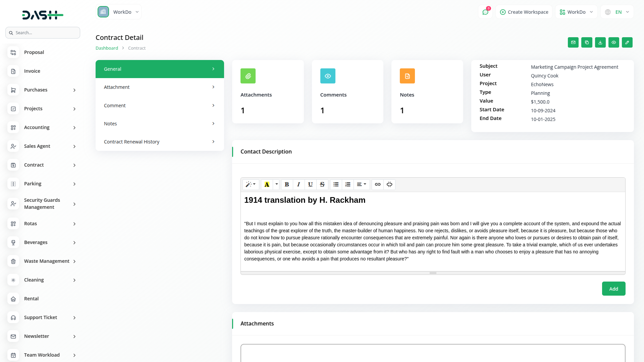The image size is (644, 362).
Task: Click the user name 'Quincy Cook'
Action: click(544, 76)
